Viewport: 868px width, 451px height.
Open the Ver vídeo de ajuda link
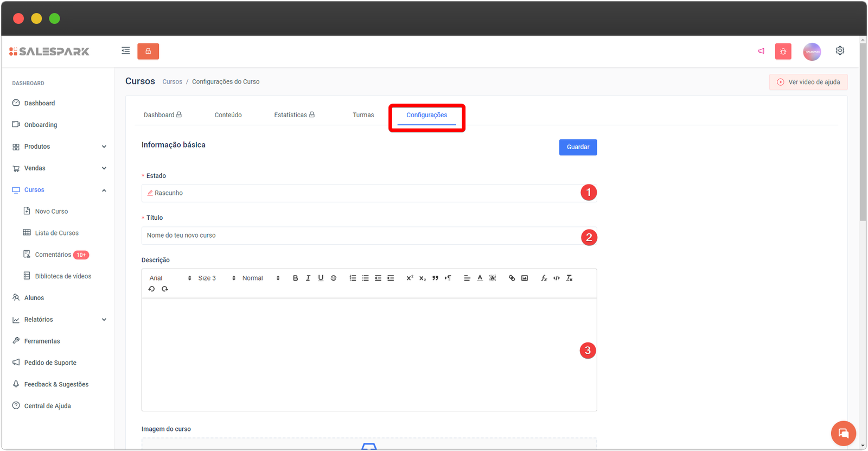(x=808, y=82)
